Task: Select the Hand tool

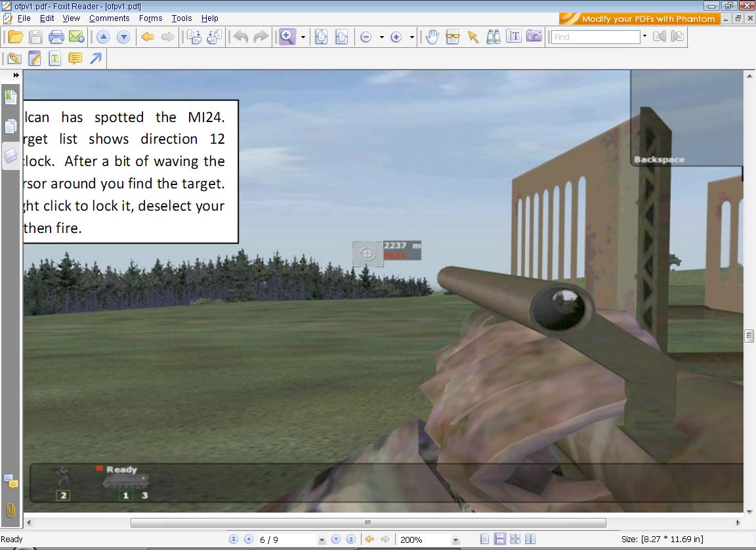Action: [432, 37]
